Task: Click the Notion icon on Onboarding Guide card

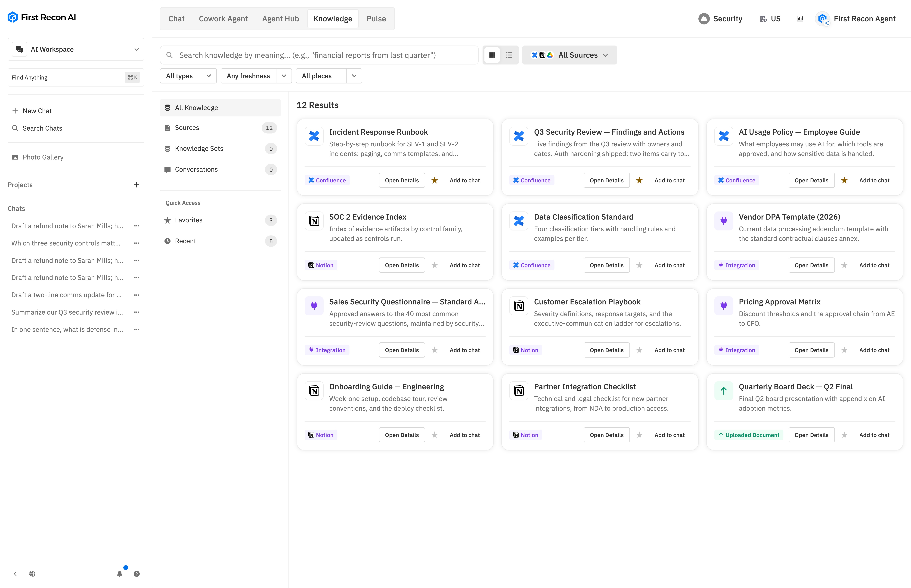Action: coord(314,391)
